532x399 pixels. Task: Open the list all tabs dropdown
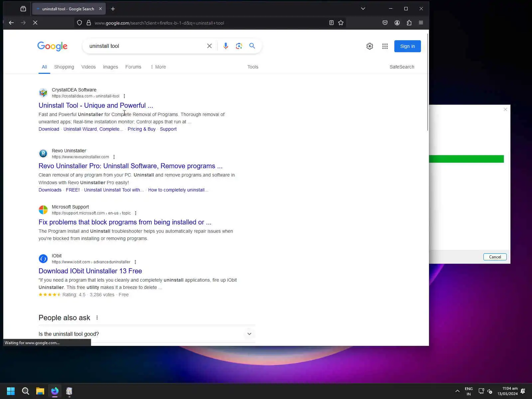363,9
